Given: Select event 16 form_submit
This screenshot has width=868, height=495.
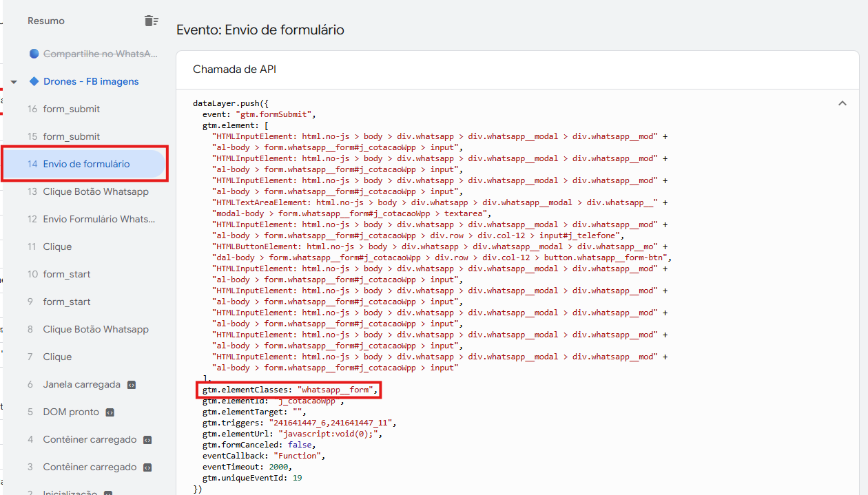Looking at the screenshot, I should click(71, 109).
